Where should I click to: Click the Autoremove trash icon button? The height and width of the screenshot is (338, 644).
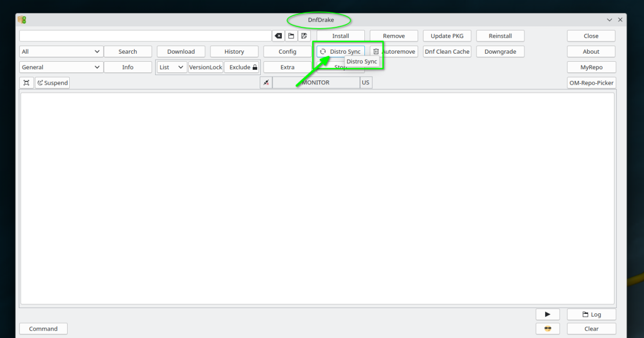[394, 52]
